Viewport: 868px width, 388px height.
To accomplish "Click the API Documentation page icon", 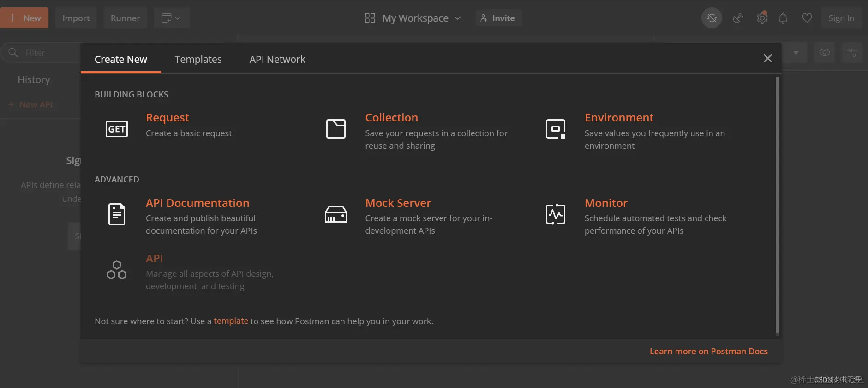I will coord(117,214).
